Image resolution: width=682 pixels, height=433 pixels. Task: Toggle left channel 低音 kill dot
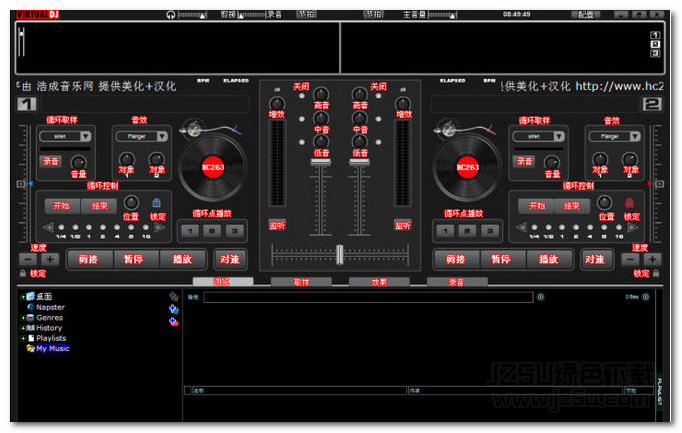(x=301, y=142)
